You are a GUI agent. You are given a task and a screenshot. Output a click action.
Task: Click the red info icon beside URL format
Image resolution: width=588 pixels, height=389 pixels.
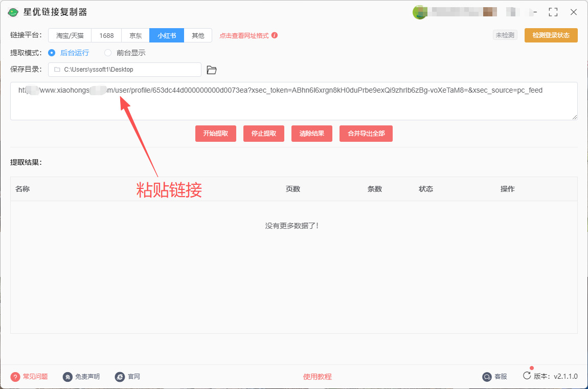(x=275, y=35)
